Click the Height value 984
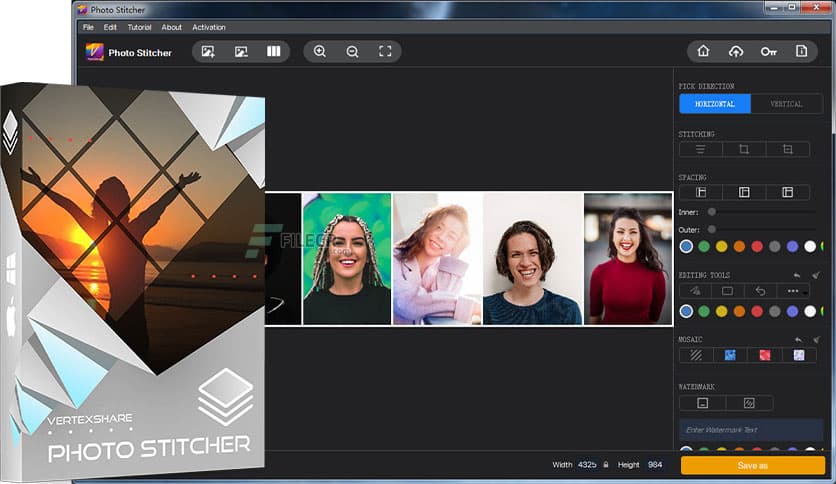This screenshot has width=836, height=484. [655, 465]
